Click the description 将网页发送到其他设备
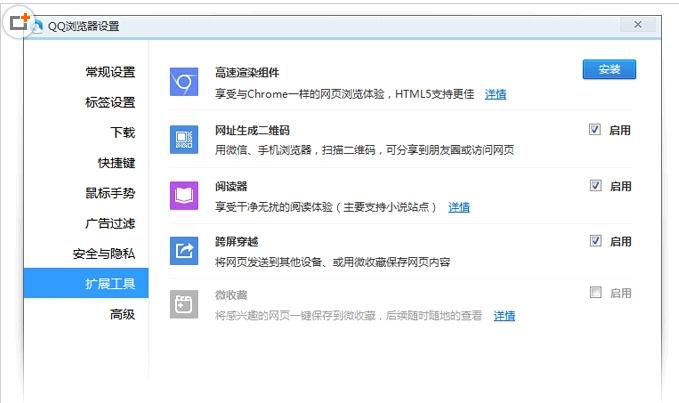The height and width of the screenshot is (403, 679). 333,262
